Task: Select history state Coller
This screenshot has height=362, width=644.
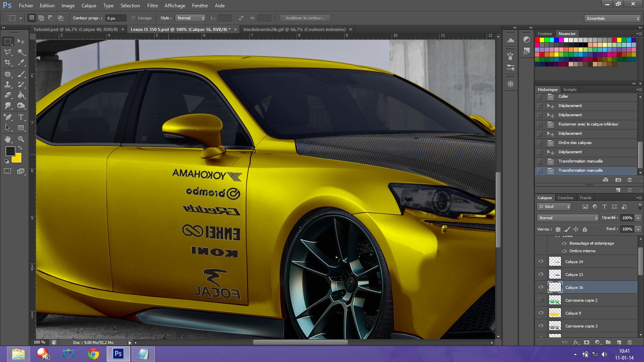Action: tap(586, 97)
